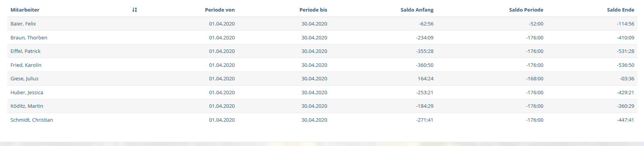Open employee Giese, Julius
The image size is (644, 146).
coord(24,78)
